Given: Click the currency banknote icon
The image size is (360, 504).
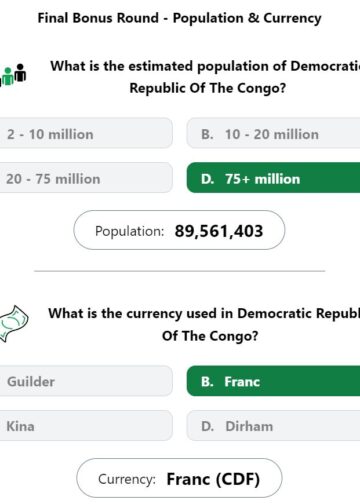Looking at the screenshot, I should (x=14, y=323).
